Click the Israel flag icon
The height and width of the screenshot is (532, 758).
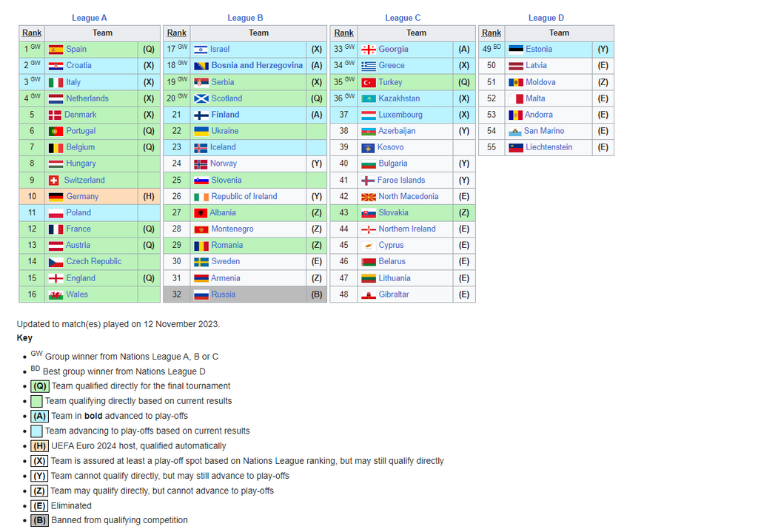[x=201, y=50]
